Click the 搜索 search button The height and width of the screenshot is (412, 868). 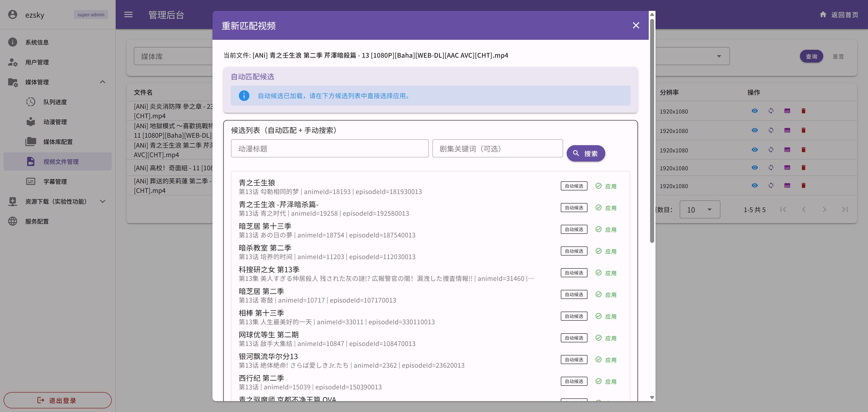pos(586,153)
